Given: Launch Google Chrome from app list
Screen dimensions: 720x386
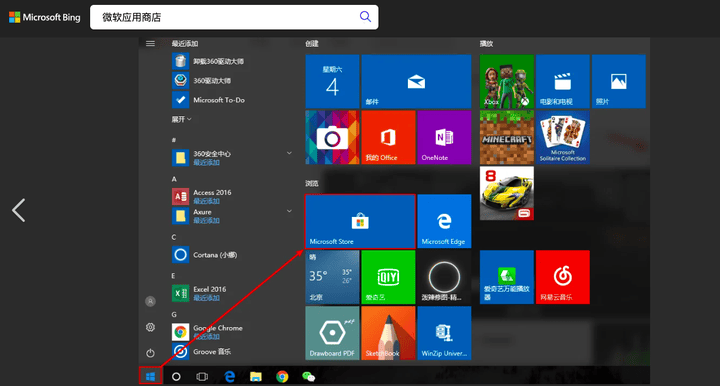Looking at the screenshot, I should pos(208,332).
